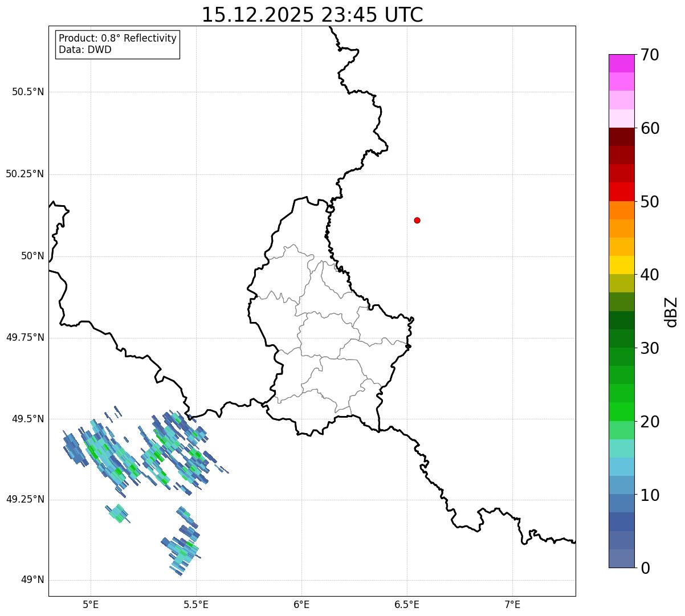Click "Product: 0.8° Reflectivity" text
685x616 pixels.
click(118, 39)
